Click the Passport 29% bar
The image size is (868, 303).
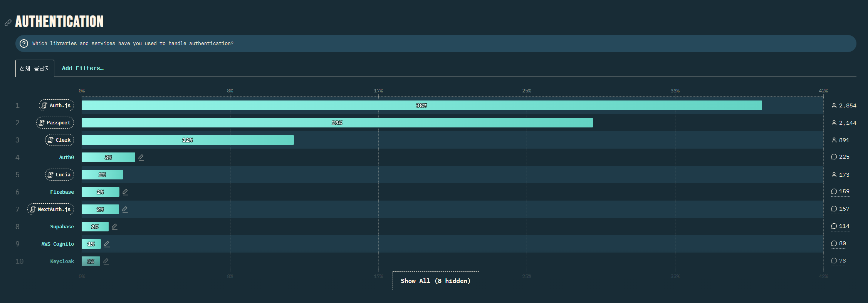(337, 123)
